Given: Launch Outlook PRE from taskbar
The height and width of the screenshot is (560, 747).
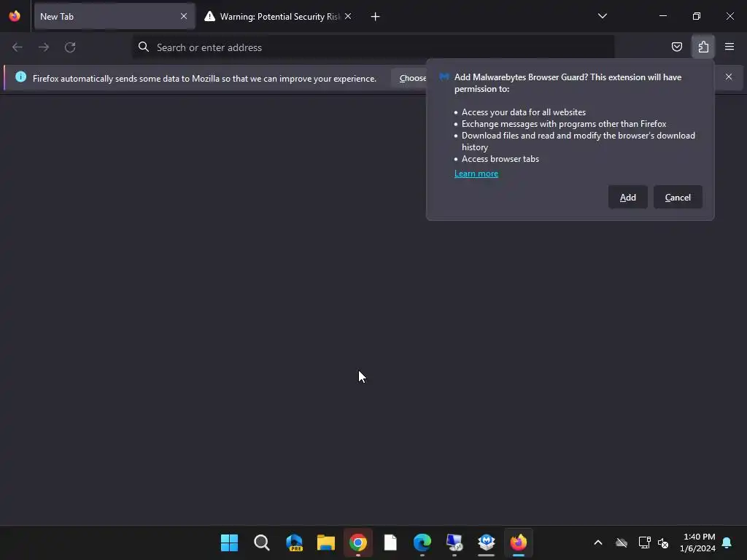Looking at the screenshot, I should (x=294, y=542).
